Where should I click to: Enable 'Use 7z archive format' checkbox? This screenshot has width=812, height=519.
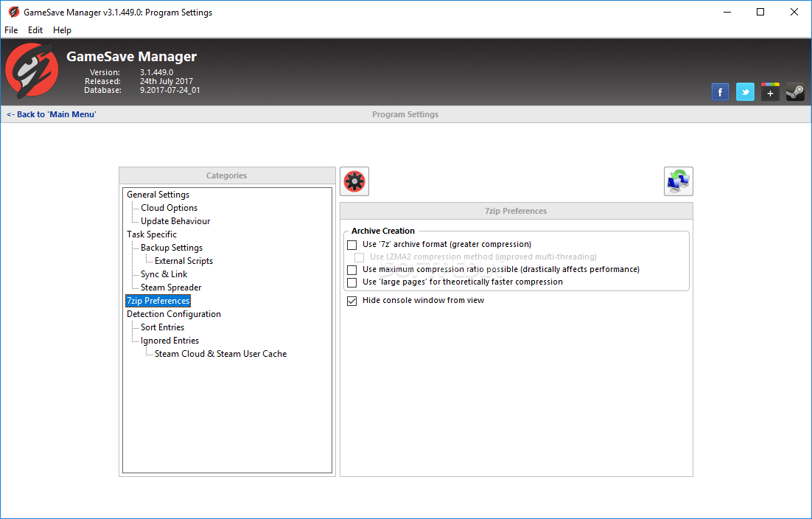pos(352,245)
